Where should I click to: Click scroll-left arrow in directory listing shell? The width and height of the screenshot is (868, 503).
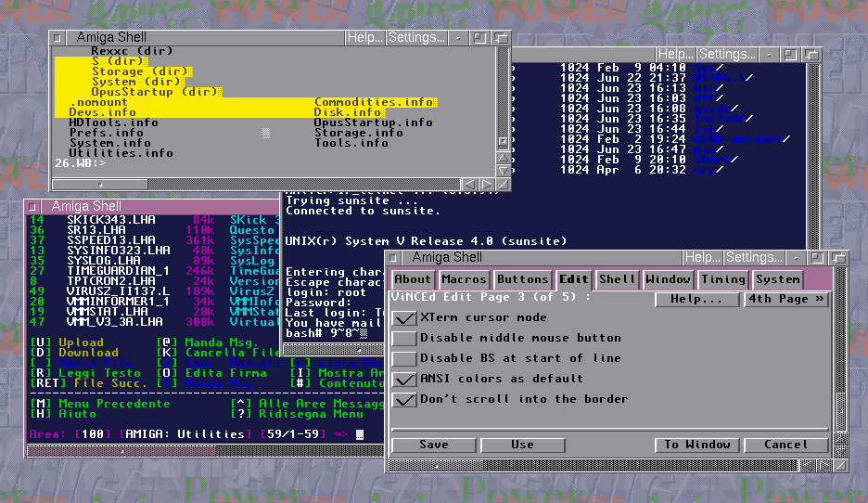470,185
